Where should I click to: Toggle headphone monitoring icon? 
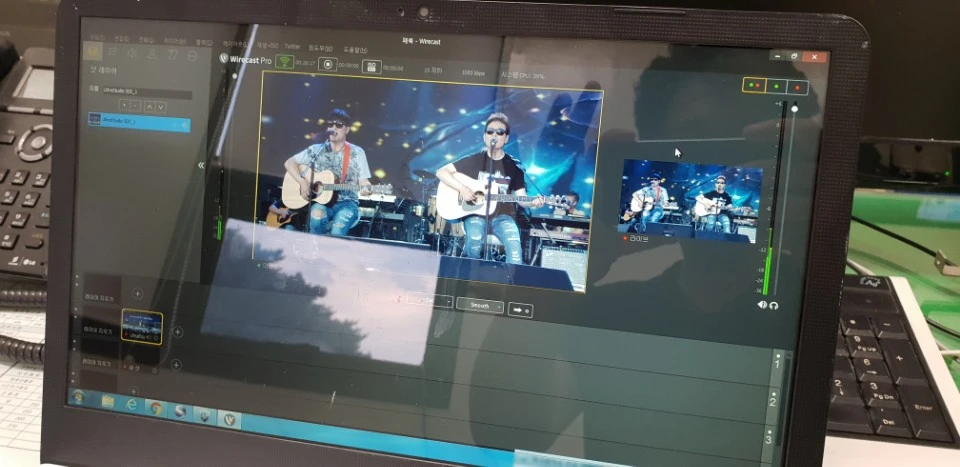(774, 305)
